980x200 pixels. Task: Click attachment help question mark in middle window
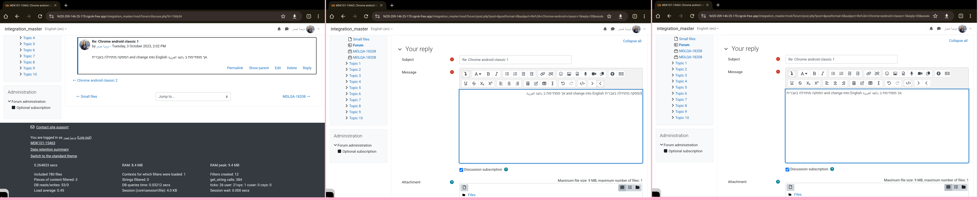click(452, 182)
